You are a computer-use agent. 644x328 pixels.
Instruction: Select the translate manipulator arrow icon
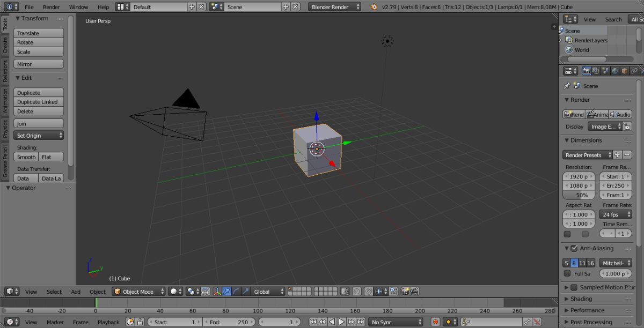227,292
